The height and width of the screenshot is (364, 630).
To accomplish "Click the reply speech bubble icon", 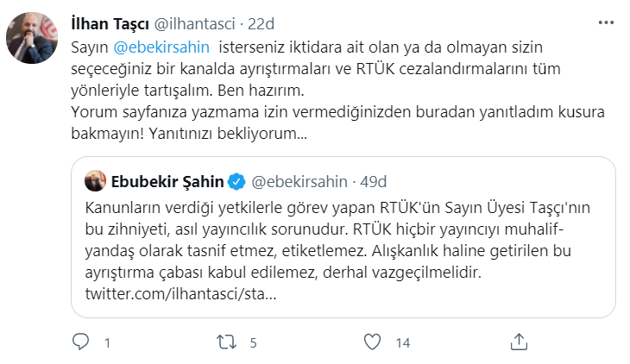I will 80,342.
